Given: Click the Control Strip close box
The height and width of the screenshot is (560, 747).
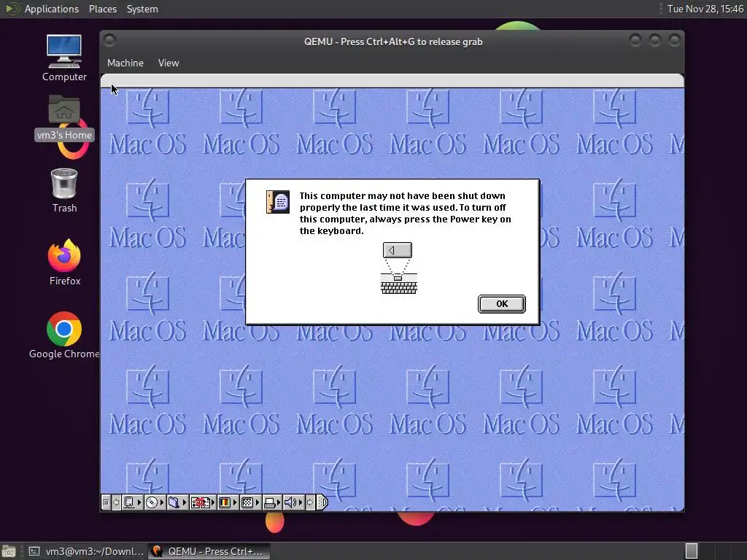Looking at the screenshot, I should (x=106, y=502).
